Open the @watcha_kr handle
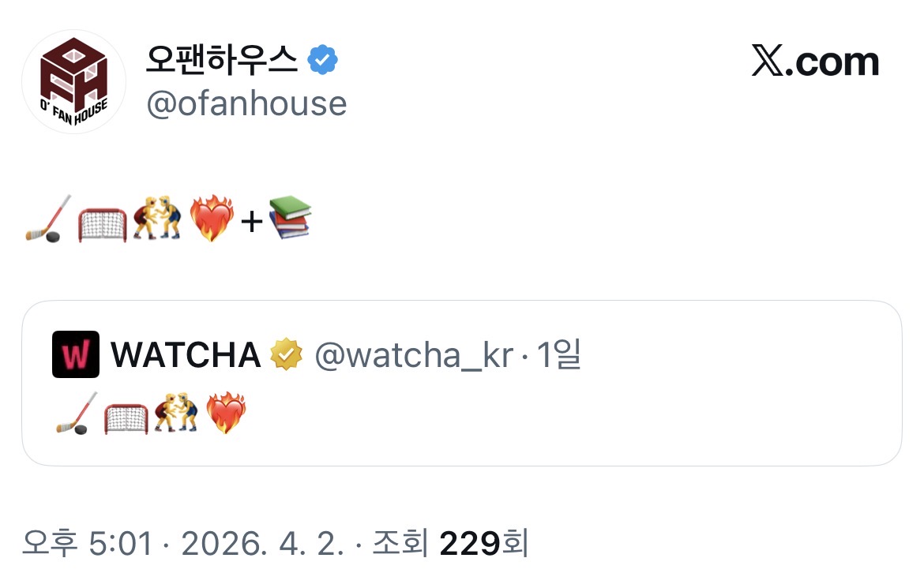This screenshot has height=588, width=924. coord(414,356)
